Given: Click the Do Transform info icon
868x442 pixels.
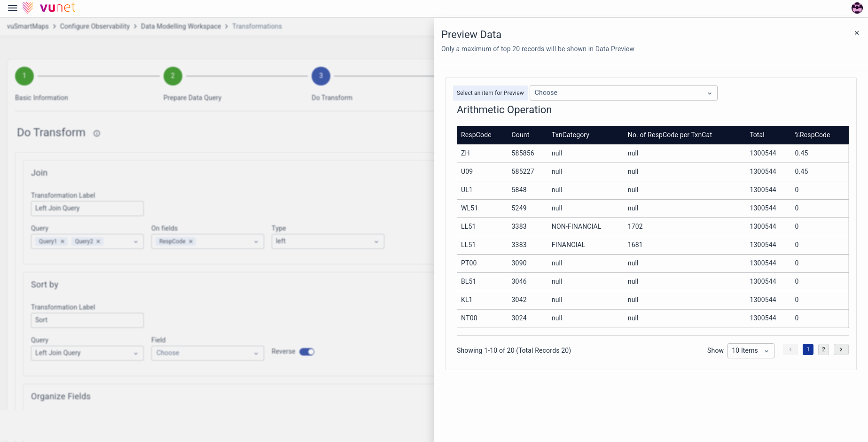Looking at the screenshot, I should pyautogui.click(x=97, y=133).
